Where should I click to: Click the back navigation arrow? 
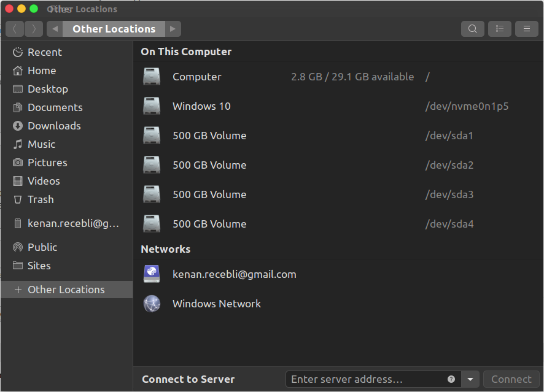15,29
